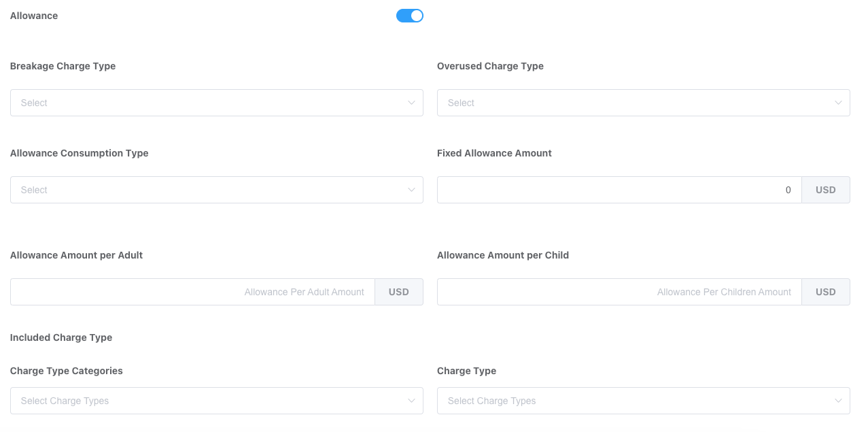
Task: Click the Breakage Charge Type chevron arrow
Action: tap(411, 103)
